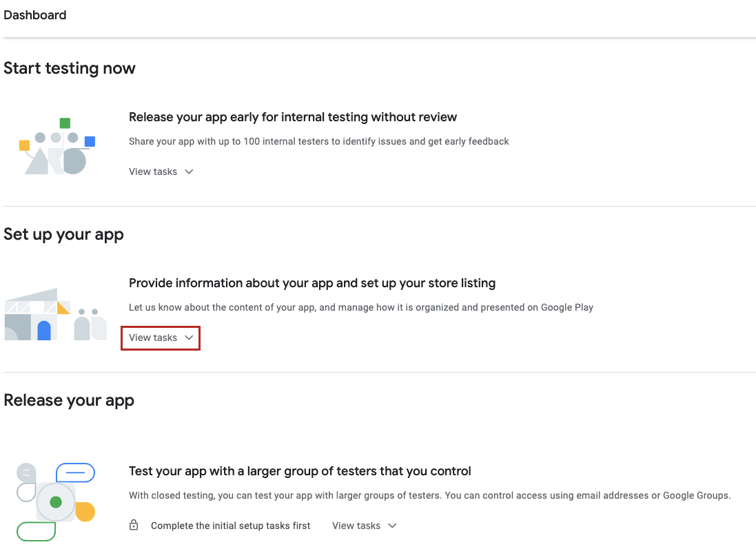Image resolution: width=756 pixels, height=560 pixels.
Task: Click the green square in the internal testing illustration
Action: [65, 123]
